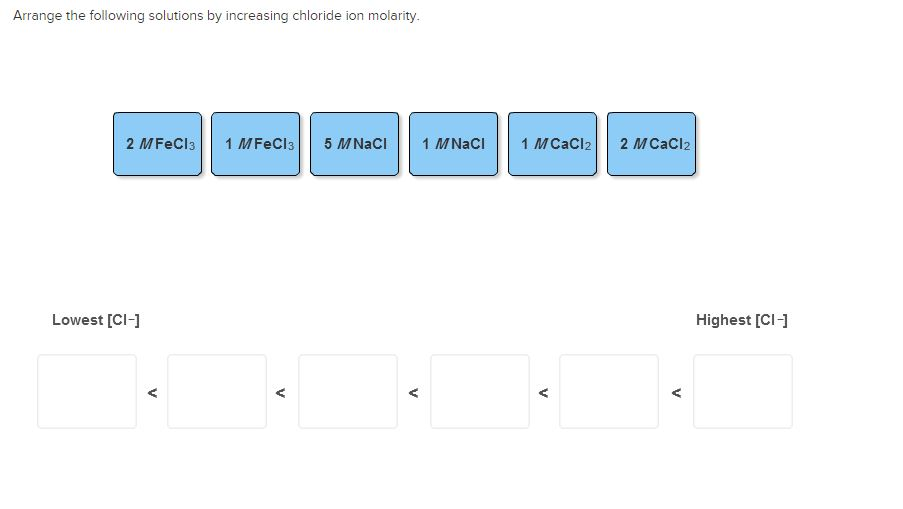The height and width of the screenshot is (509, 903).
Task: Click the fifth empty answer slot
Action: coord(609,392)
